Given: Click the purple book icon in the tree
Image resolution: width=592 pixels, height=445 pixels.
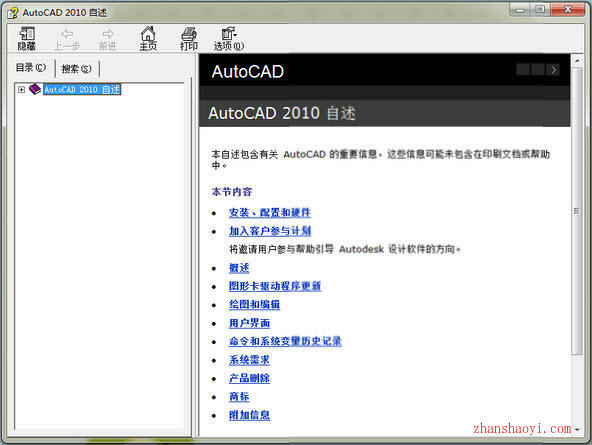Looking at the screenshot, I should (35, 89).
